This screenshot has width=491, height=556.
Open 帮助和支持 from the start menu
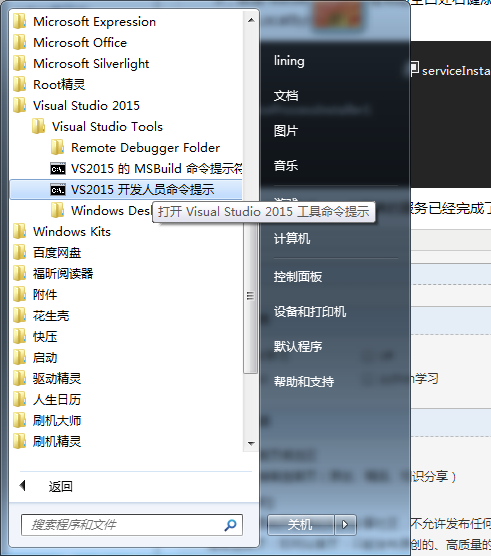pyautogui.click(x=304, y=382)
